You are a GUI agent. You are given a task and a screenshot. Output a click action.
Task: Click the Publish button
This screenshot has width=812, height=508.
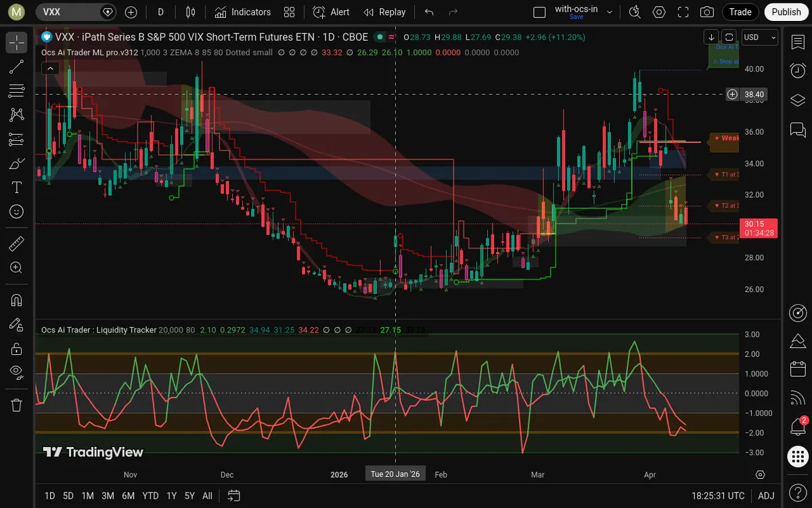tap(786, 12)
